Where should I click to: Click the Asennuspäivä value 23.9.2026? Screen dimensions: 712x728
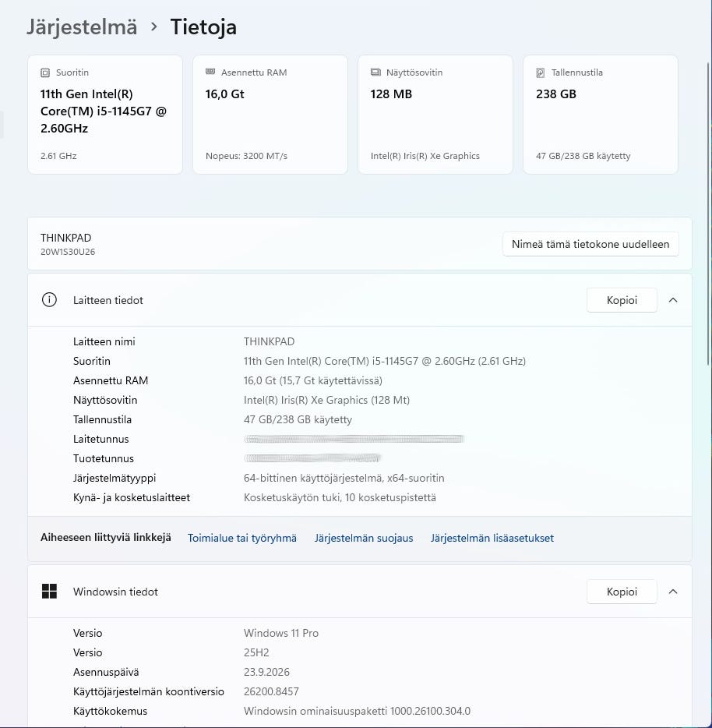pos(266,673)
